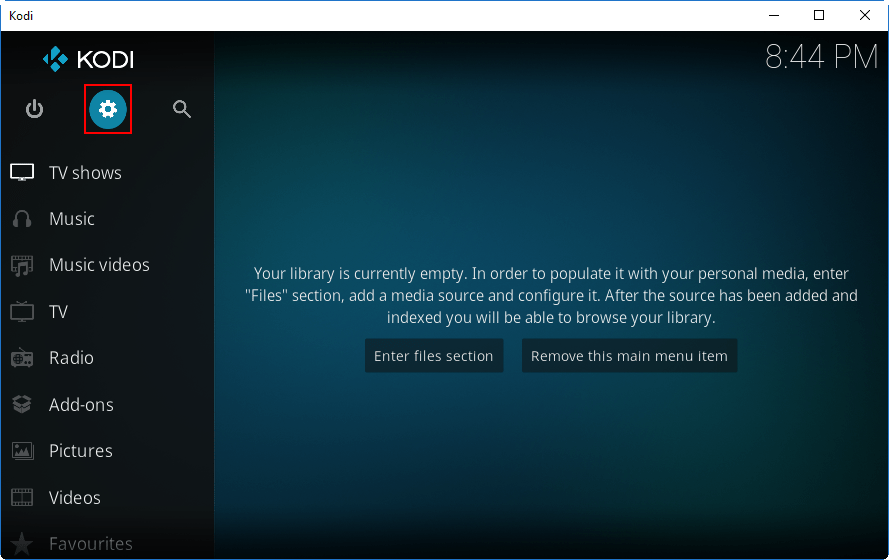Click the TV shows monitor icon
The height and width of the screenshot is (560, 889).
(22, 172)
